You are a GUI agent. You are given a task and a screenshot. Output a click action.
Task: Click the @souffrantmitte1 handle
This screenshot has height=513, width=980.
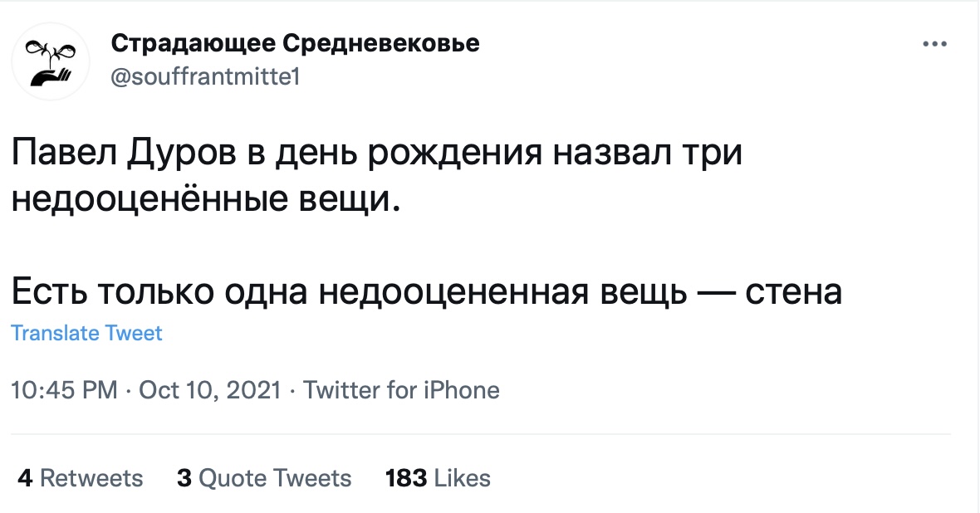tap(206, 77)
